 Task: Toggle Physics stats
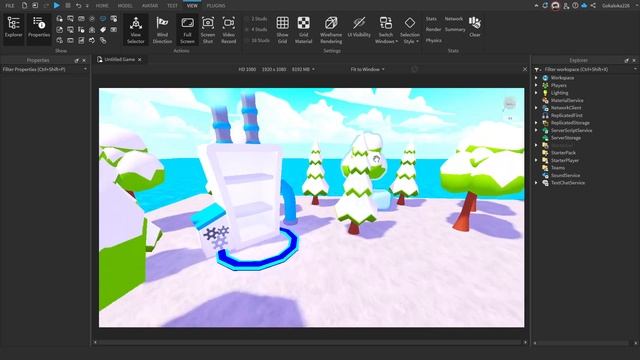point(433,40)
